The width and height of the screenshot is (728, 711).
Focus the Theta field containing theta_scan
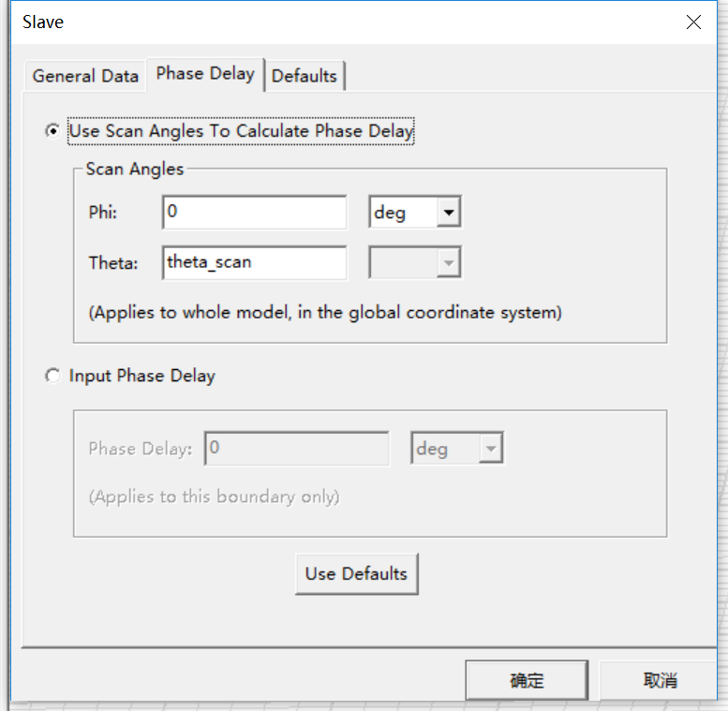pyautogui.click(x=254, y=262)
